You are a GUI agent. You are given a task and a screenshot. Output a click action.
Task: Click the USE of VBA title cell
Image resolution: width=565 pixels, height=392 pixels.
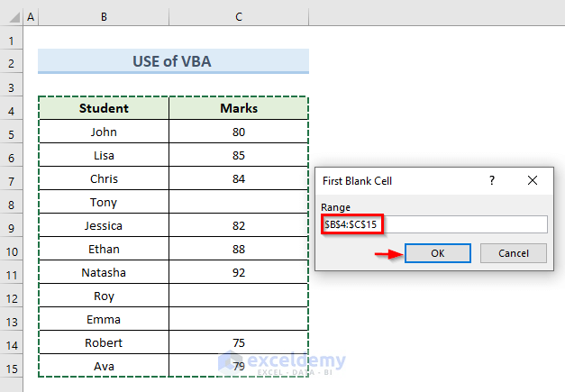point(173,61)
